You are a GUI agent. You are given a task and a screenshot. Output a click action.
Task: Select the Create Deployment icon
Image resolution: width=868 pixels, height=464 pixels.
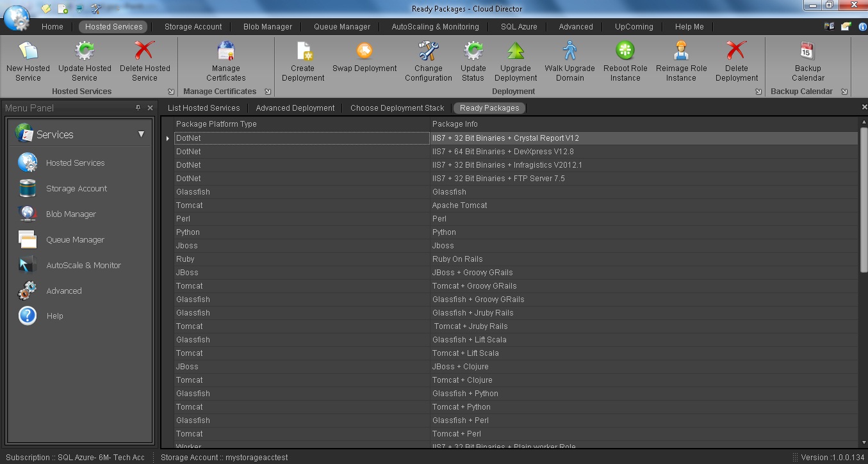(302, 61)
